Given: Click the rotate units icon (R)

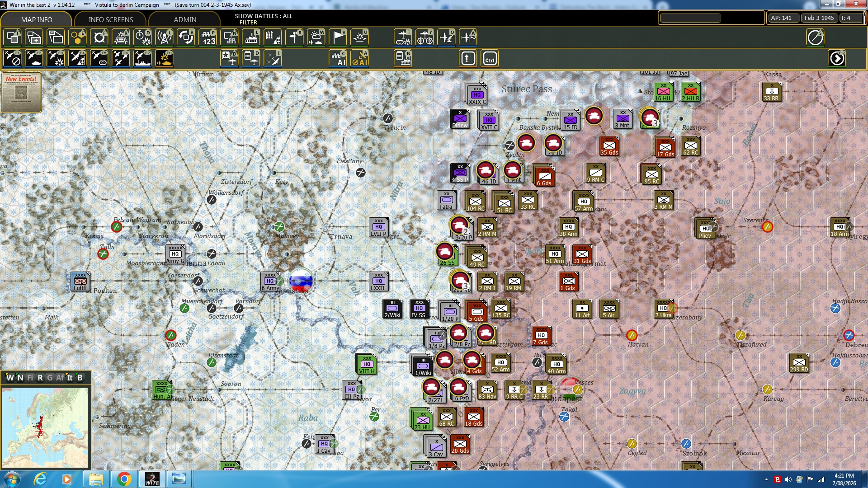Looking at the screenshot, I should [x=186, y=38].
